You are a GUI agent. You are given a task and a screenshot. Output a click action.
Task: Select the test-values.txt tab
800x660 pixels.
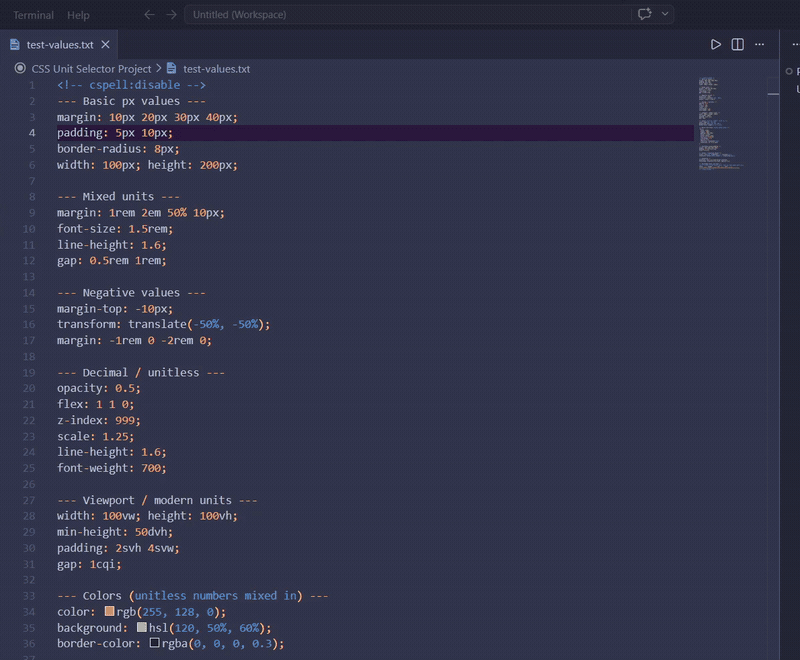coord(59,45)
